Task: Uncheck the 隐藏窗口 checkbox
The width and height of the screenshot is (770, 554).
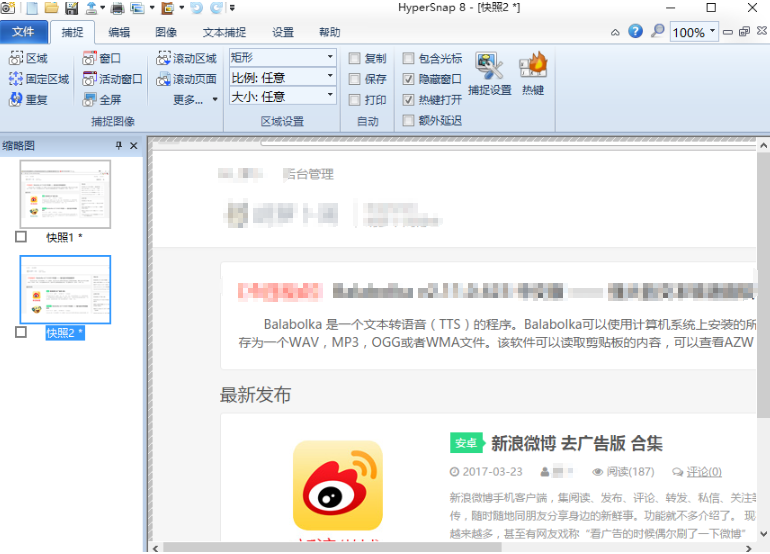Action: [x=408, y=79]
